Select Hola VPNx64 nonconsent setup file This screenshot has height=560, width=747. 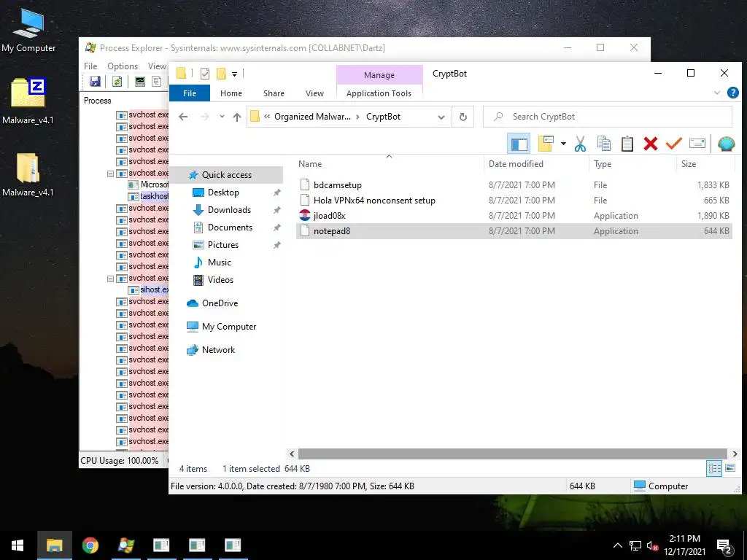pyautogui.click(x=514, y=200)
